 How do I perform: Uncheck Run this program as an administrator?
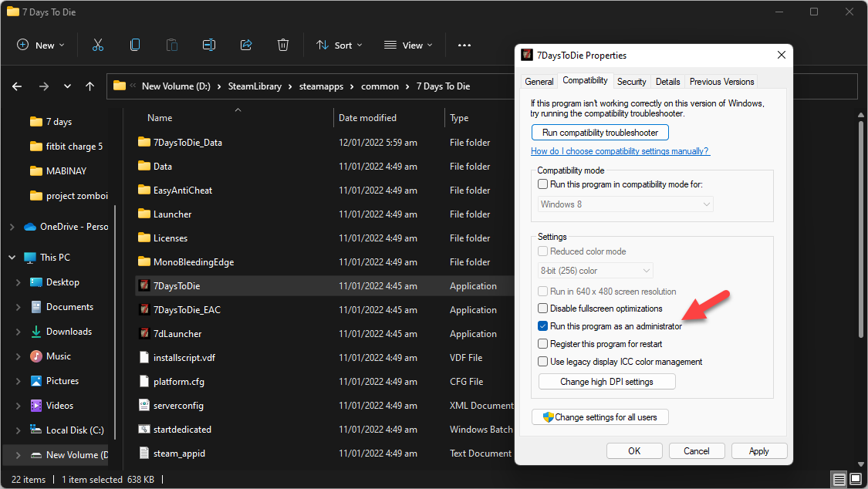pyautogui.click(x=542, y=325)
